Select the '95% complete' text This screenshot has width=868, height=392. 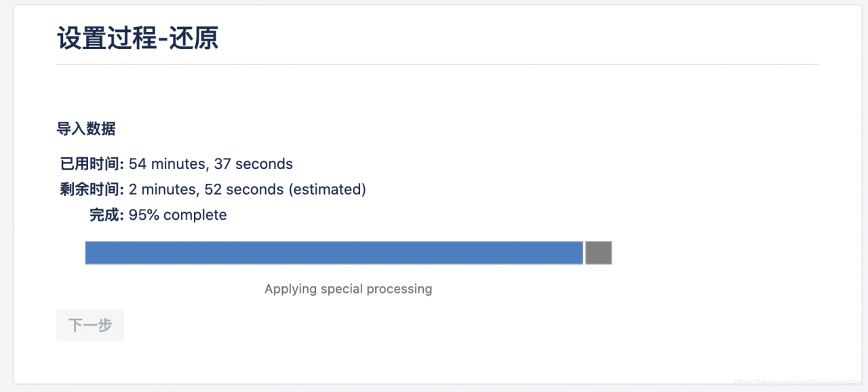tap(178, 216)
